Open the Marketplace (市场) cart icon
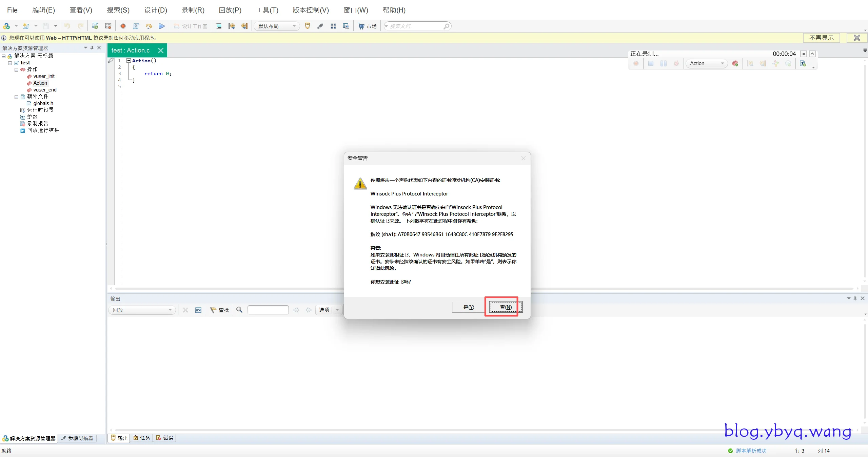The image size is (868, 457). click(361, 26)
